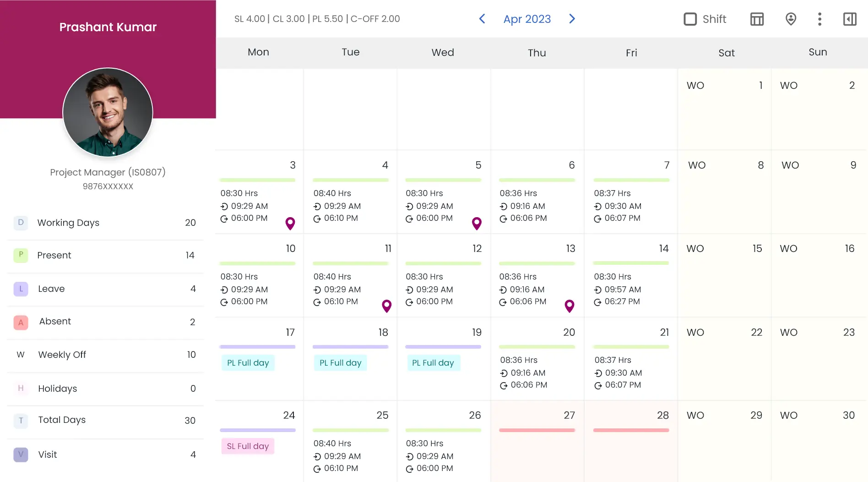868x482 pixels.
Task: Collapse the side panel using the toggle icon
Action: pyautogui.click(x=850, y=19)
